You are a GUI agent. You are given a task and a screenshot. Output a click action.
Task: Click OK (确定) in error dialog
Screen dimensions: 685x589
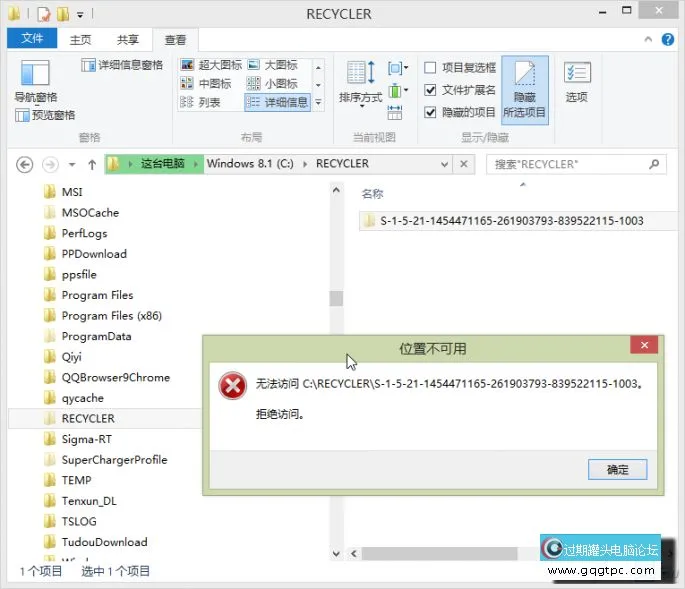617,469
